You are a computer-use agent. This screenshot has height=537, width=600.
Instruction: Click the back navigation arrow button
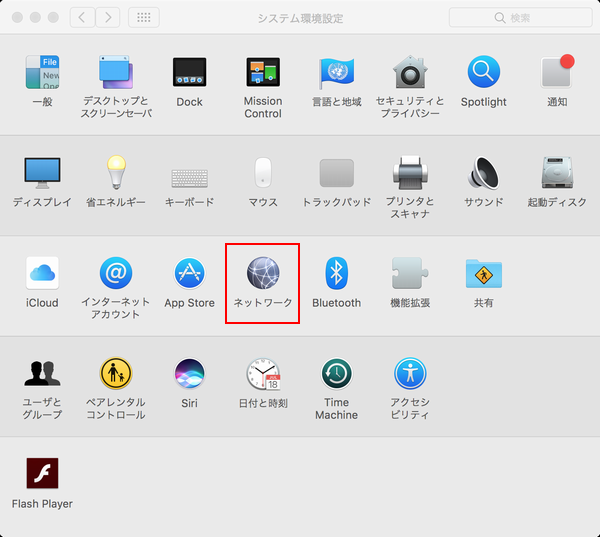pyautogui.click(x=82, y=18)
